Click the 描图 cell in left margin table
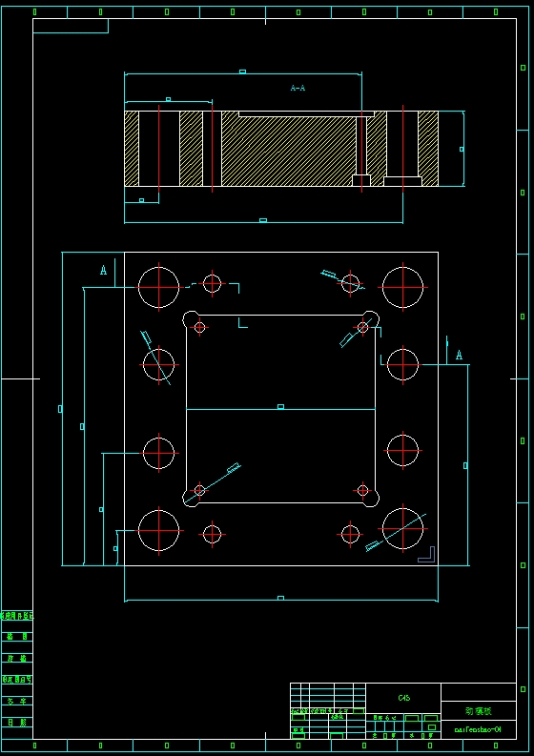Viewport: 534px width, 756px height. [17, 637]
